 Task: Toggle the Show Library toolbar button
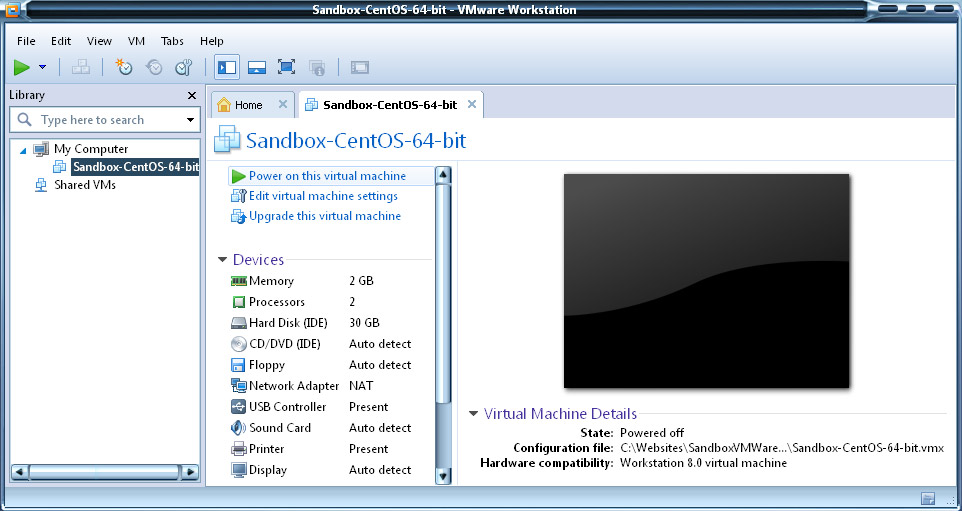[x=227, y=67]
